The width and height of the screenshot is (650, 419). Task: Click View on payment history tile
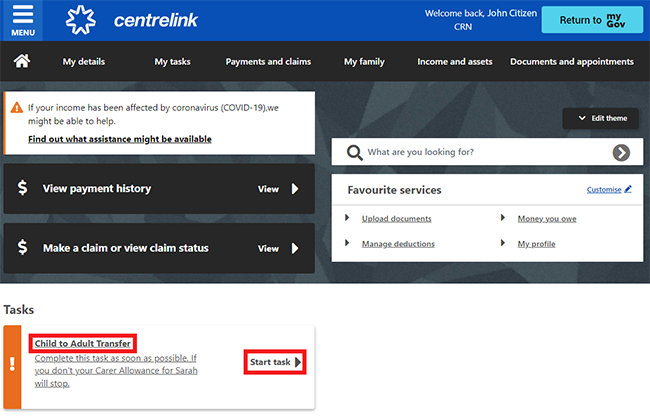(268, 189)
